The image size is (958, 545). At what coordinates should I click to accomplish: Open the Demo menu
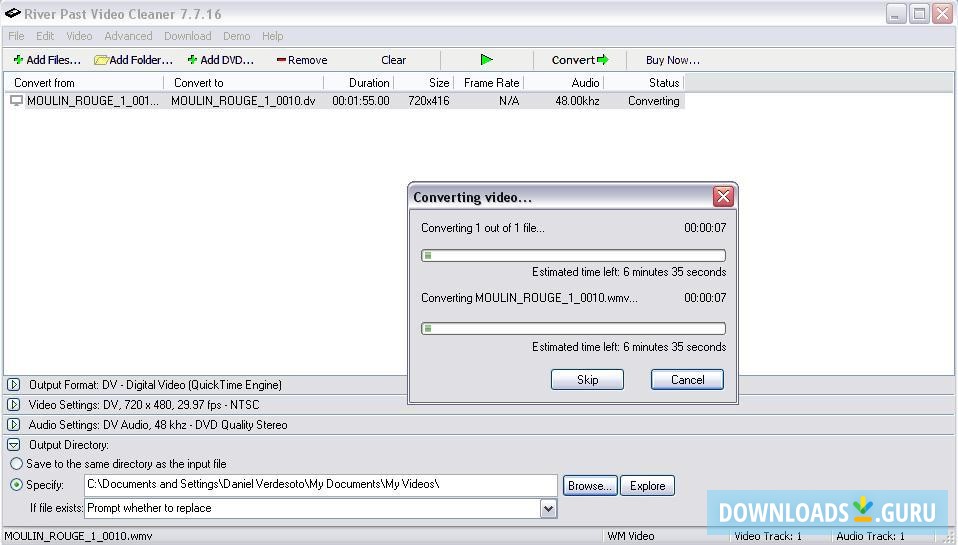click(x=236, y=36)
